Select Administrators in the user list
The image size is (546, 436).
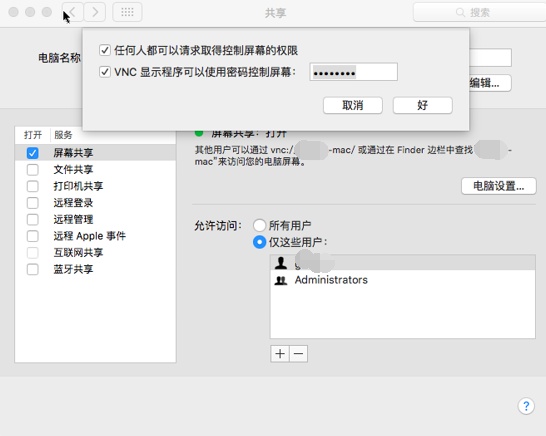click(403, 280)
